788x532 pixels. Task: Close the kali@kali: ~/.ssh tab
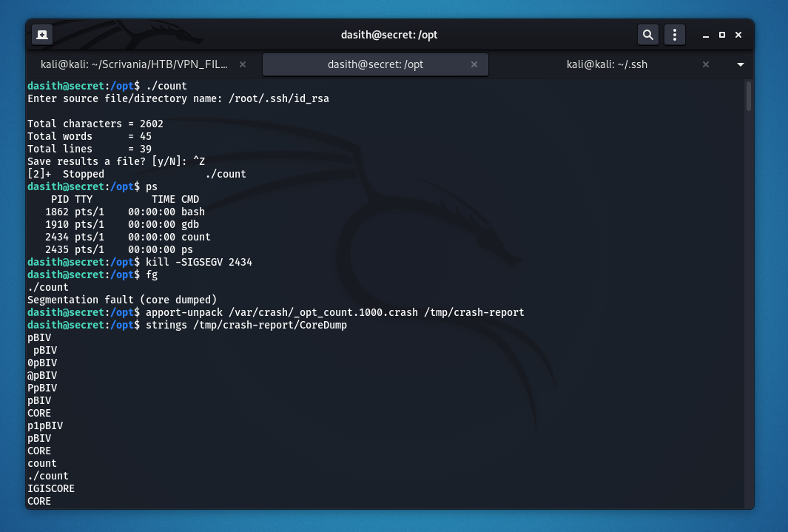point(706,64)
